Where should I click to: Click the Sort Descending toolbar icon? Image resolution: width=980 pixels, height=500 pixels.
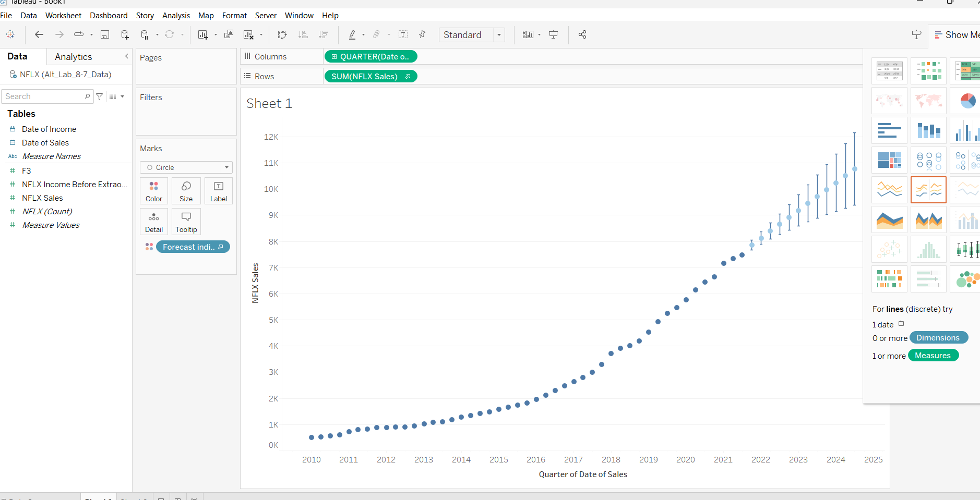coord(324,34)
